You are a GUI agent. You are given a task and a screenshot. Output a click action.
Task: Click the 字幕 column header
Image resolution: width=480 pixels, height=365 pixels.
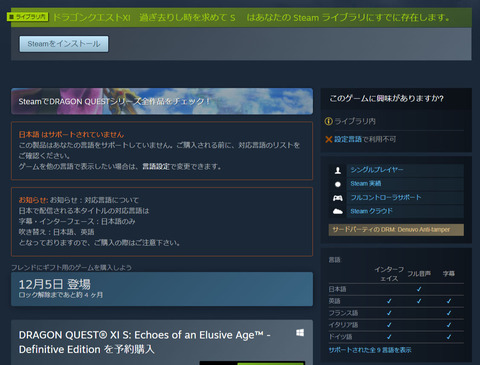coord(449,274)
